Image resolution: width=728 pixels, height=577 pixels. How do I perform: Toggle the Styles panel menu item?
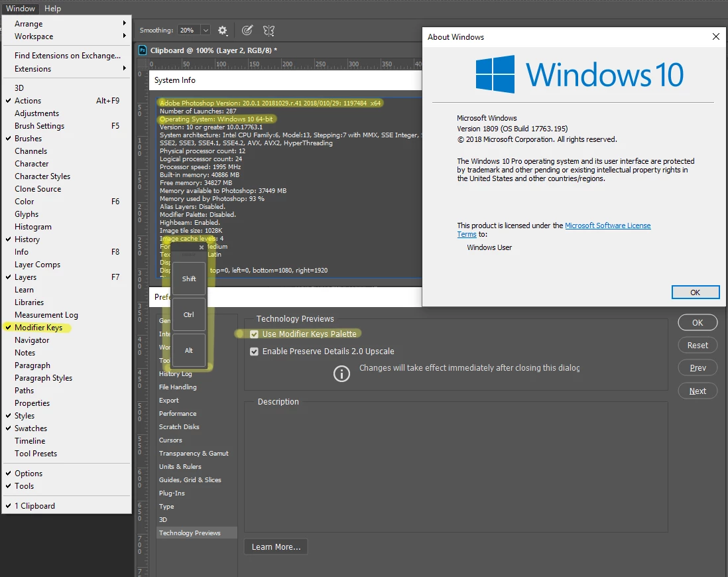pos(67,416)
